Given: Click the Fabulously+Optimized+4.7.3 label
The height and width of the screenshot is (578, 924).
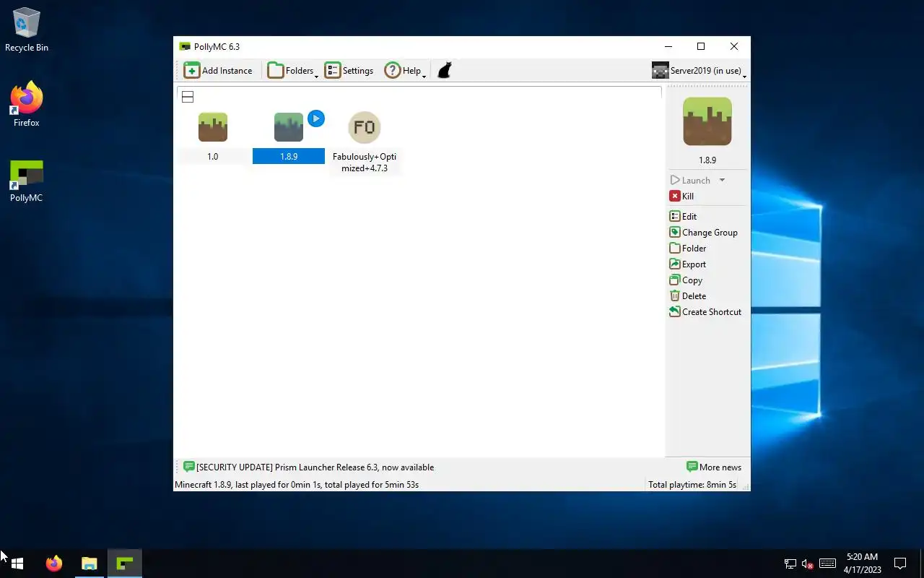Looking at the screenshot, I should coord(365,162).
